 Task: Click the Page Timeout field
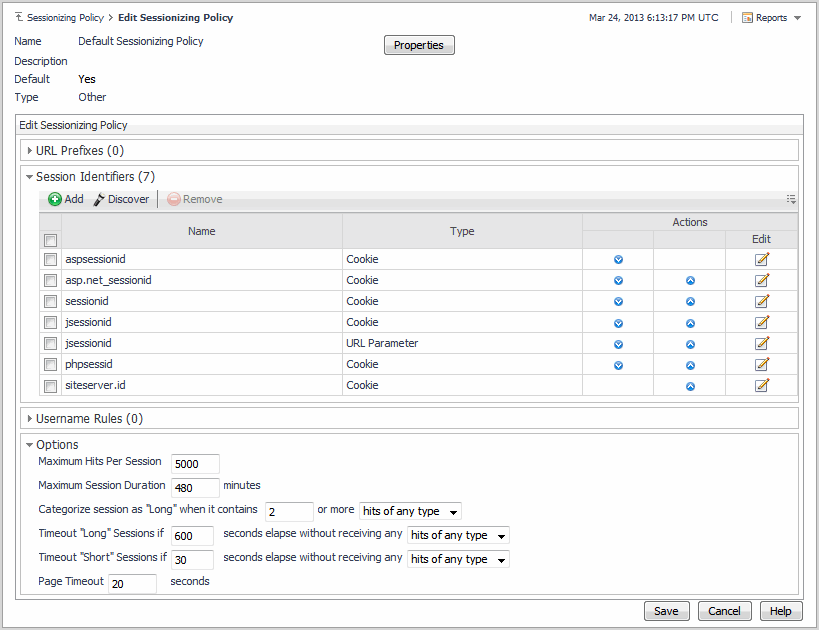click(x=133, y=584)
